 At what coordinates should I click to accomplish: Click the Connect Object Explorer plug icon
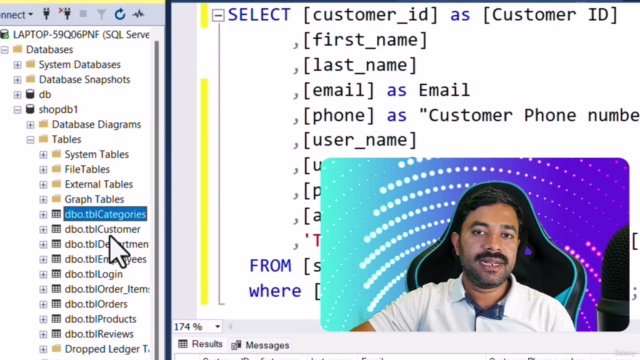[47, 14]
